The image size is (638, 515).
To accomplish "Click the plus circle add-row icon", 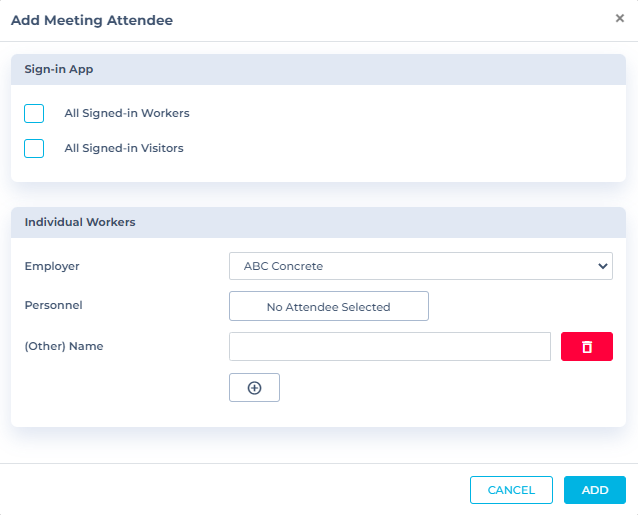I will point(254,388).
